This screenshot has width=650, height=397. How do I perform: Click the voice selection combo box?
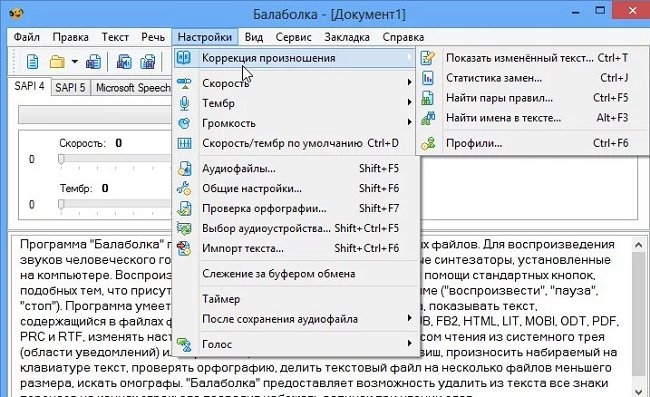(95, 114)
